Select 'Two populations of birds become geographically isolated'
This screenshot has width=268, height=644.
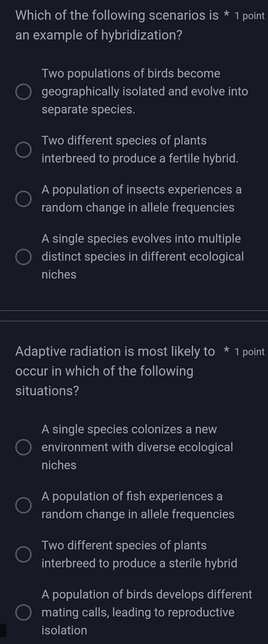24,91
